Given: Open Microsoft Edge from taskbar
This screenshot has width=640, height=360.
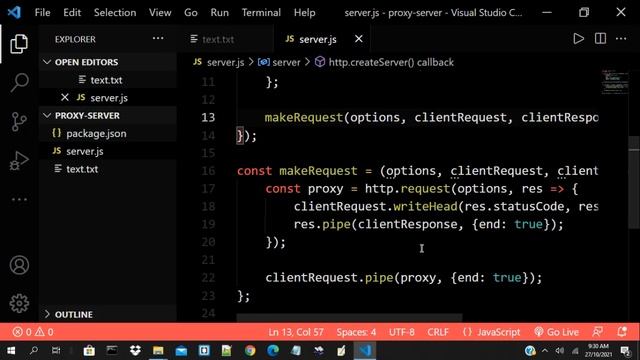Looking at the screenshot, I should 273,351.
